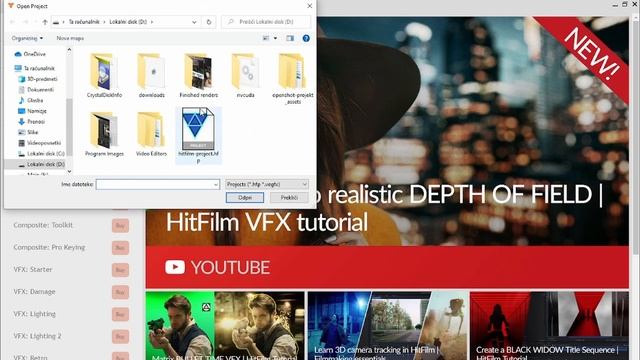Screen dimensions: 640x360
Task: Open the Video Editors folder
Action: tap(151, 134)
